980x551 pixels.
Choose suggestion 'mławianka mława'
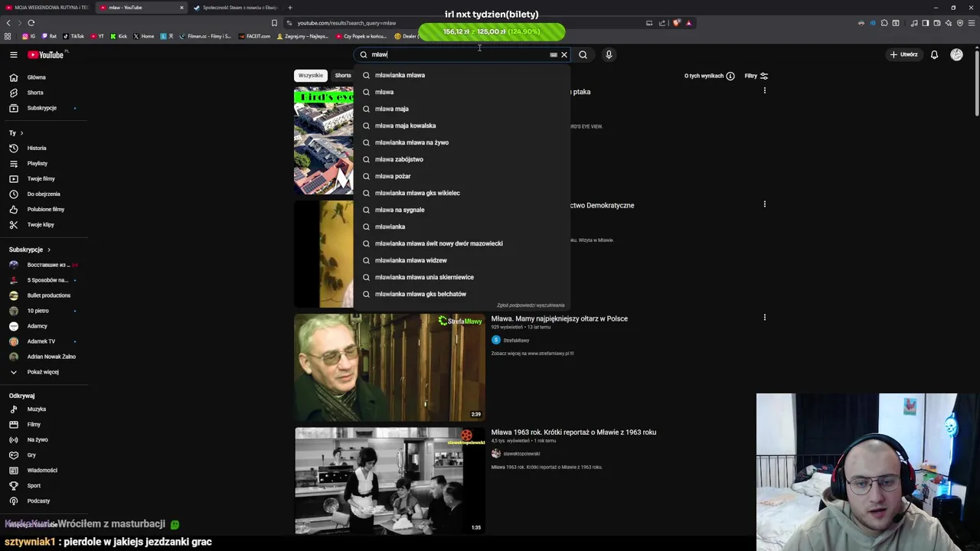(462, 75)
